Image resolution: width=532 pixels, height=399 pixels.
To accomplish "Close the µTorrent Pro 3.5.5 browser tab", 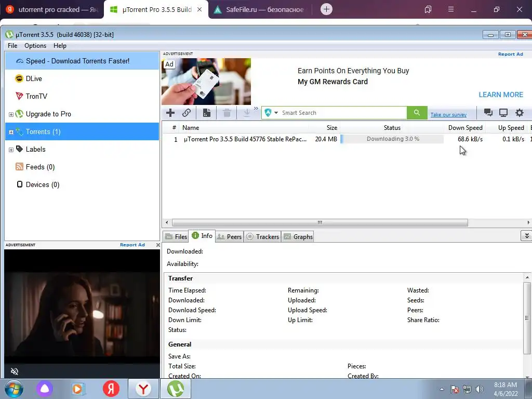I will [199, 9].
